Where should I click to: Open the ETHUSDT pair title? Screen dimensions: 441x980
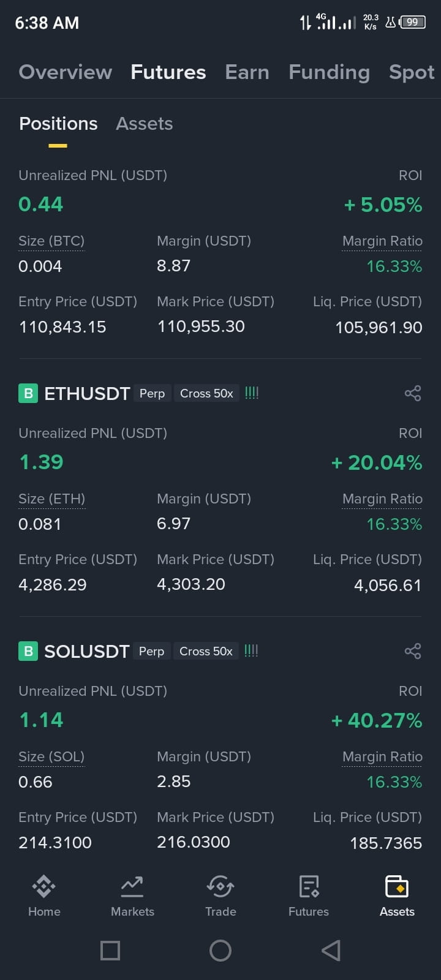(x=87, y=393)
